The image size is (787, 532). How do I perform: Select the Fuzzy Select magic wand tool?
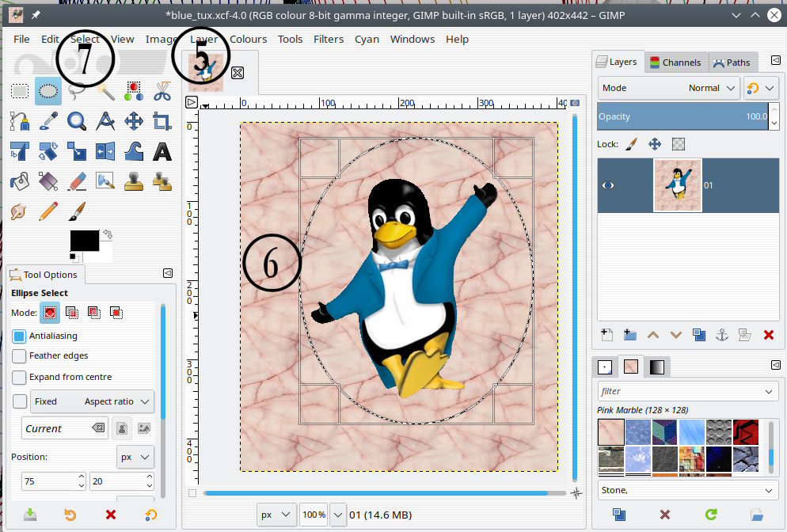pyautogui.click(x=105, y=91)
